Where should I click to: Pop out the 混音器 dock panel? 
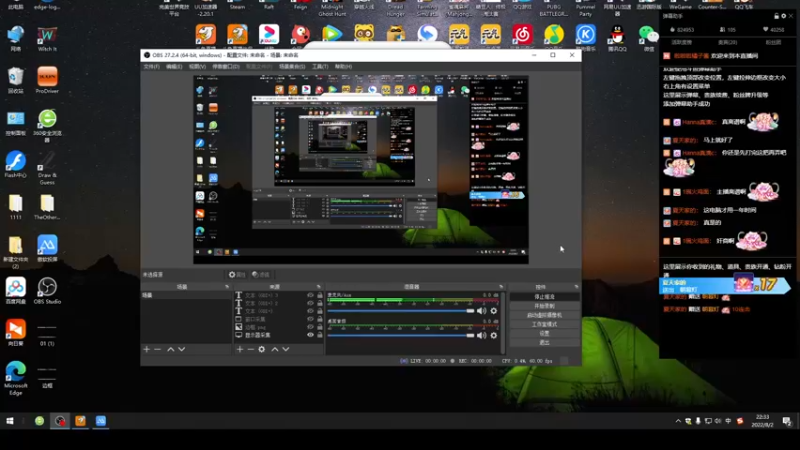point(501,287)
